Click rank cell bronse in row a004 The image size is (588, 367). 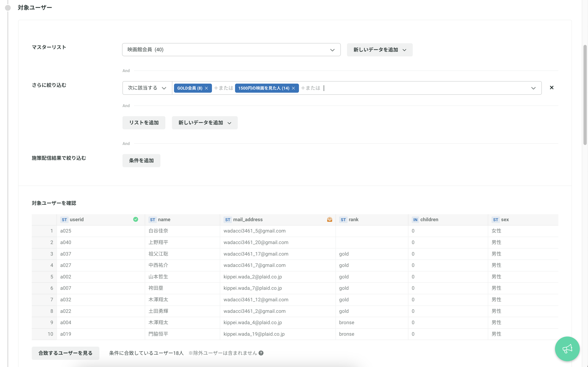point(372,323)
